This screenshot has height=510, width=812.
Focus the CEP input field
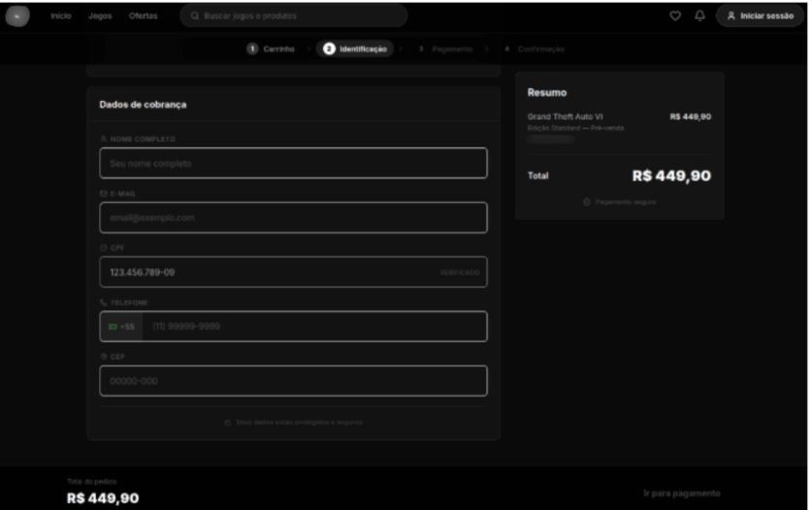pyautogui.click(x=293, y=381)
